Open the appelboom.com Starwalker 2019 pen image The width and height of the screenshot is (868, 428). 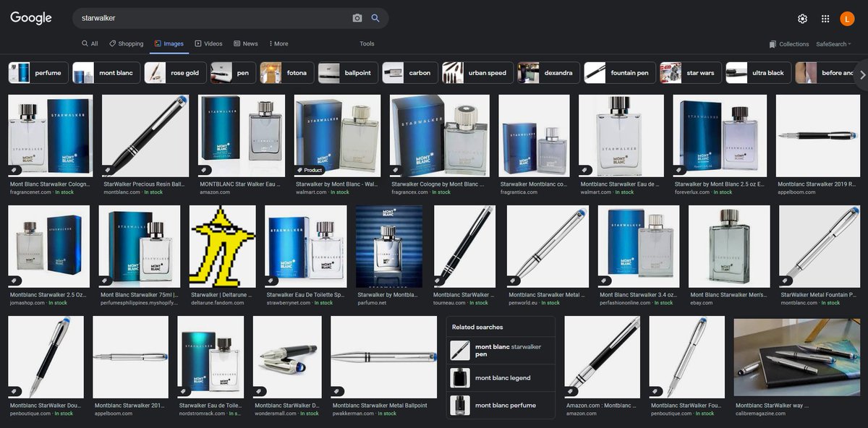pyautogui.click(x=817, y=136)
